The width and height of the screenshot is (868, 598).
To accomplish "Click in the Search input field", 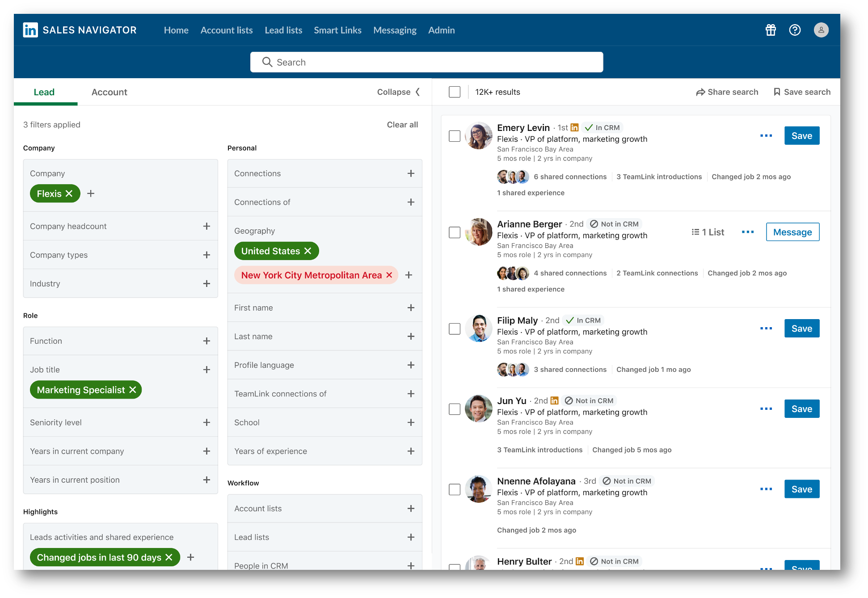I will (426, 62).
